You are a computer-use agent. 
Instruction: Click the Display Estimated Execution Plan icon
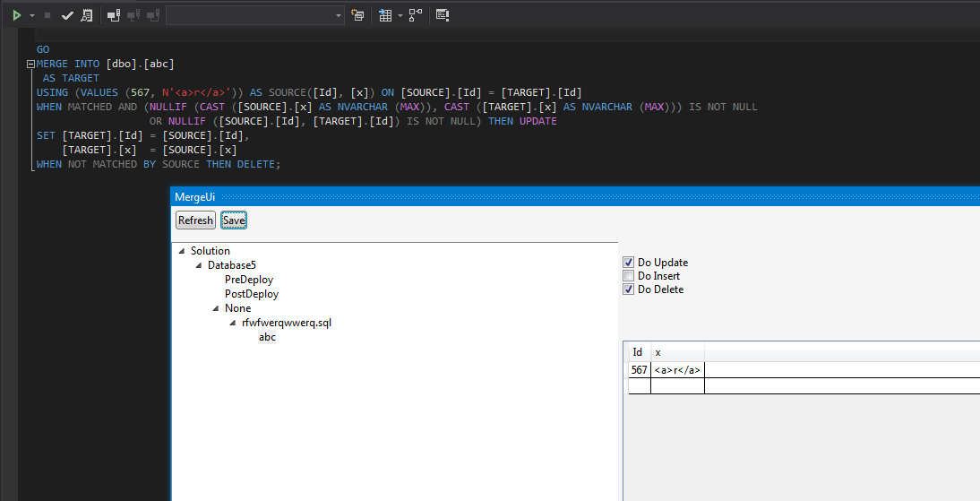pos(86,15)
